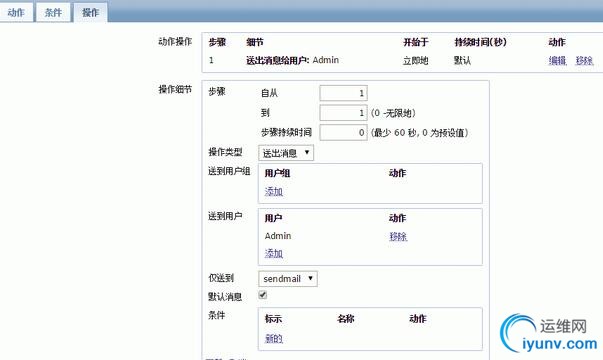Click the 细节 column header
Screen dimensions: 603x360
click(x=255, y=42)
